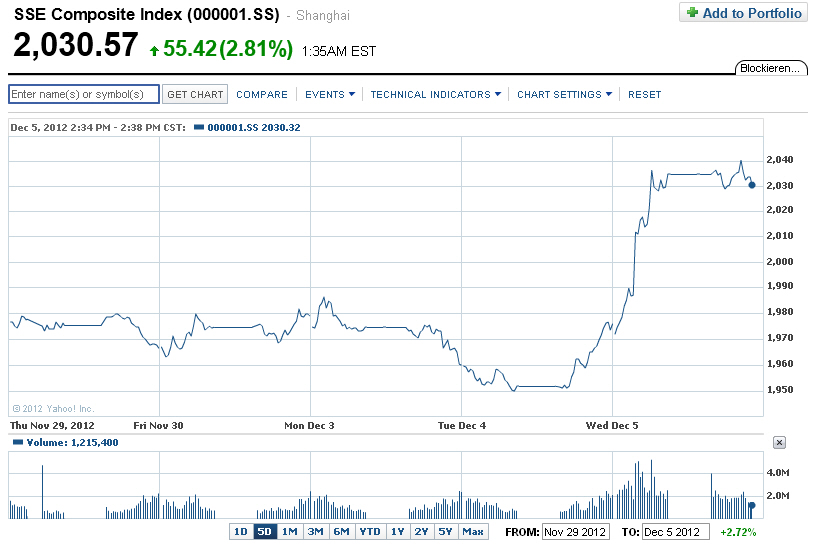Click the 2,030.57 price quote
Viewport: 813px width, 544px height.
(x=76, y=45)
